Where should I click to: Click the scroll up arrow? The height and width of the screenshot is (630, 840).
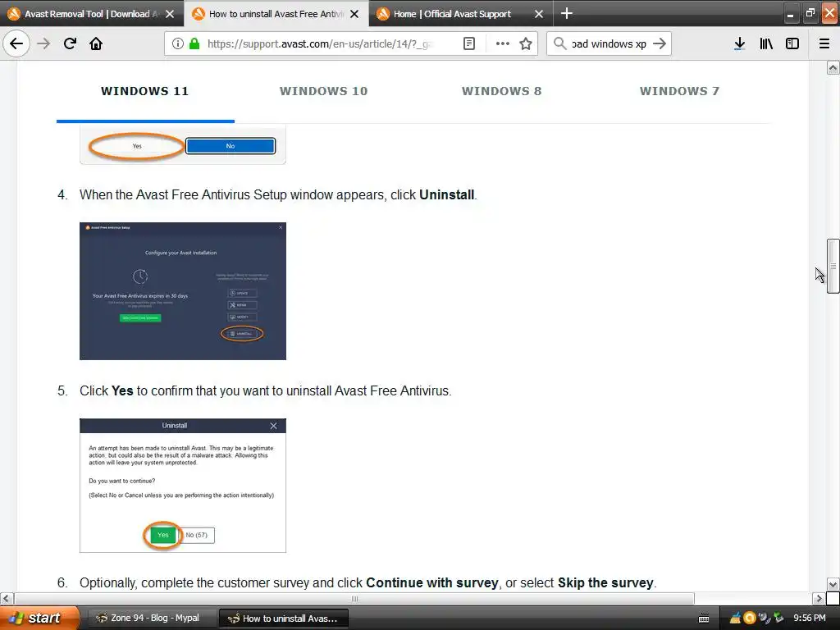[x=833, y=67]
